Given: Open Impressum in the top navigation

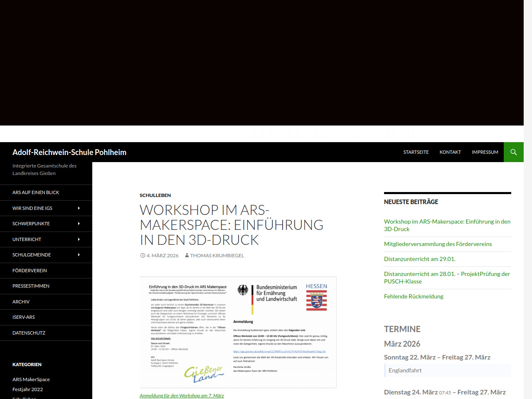Looking at the screenshot, I should [485, 152].
